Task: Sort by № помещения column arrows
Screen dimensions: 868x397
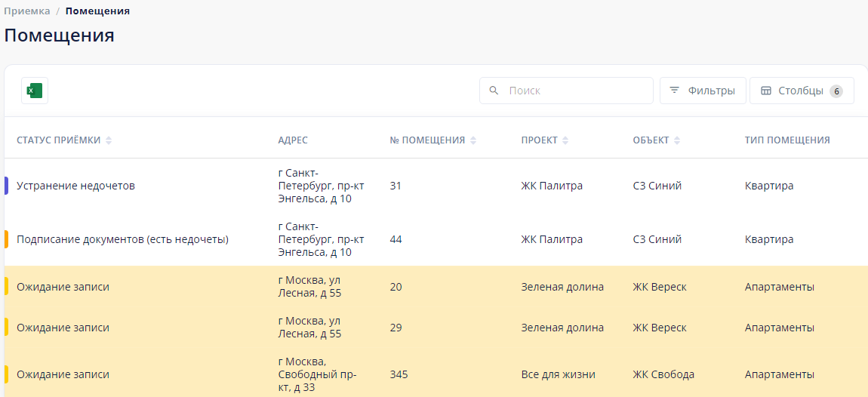Action: [x=473, y=140]
